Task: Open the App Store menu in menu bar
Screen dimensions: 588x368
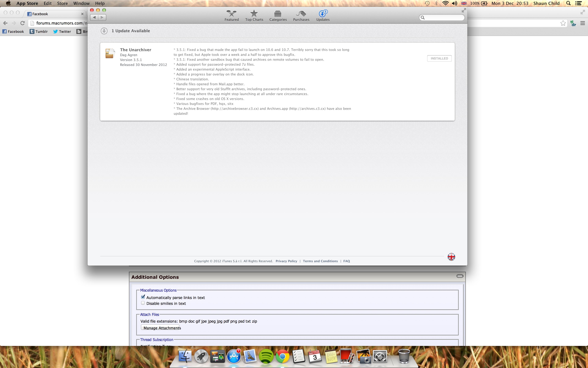Action: [27, 3]
